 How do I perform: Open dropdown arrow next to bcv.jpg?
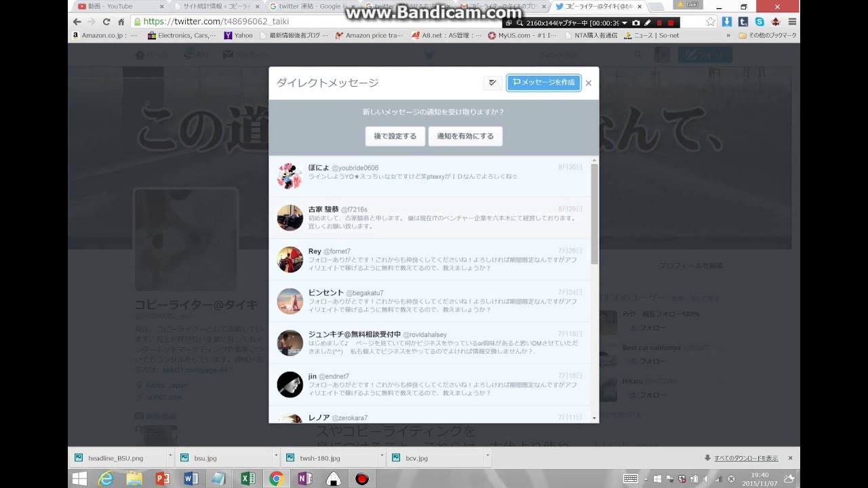pyautogui.click(x=488, y=455)
